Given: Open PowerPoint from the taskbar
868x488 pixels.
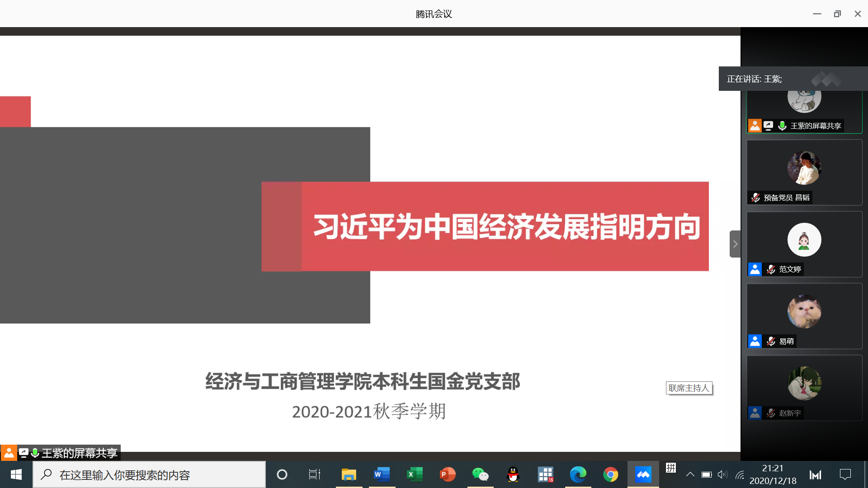Looking at the screenshot, I should (447, 474).
